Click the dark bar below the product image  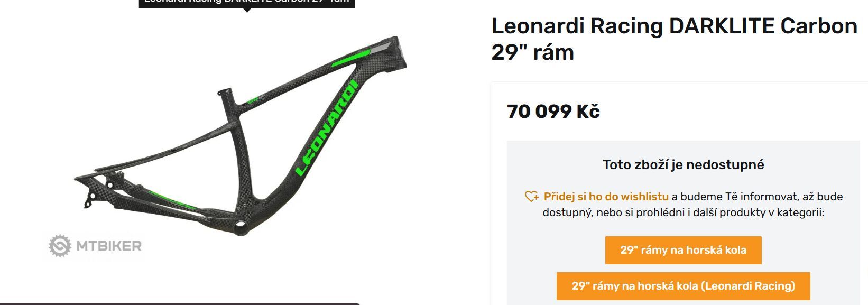[x=180, y=303]
